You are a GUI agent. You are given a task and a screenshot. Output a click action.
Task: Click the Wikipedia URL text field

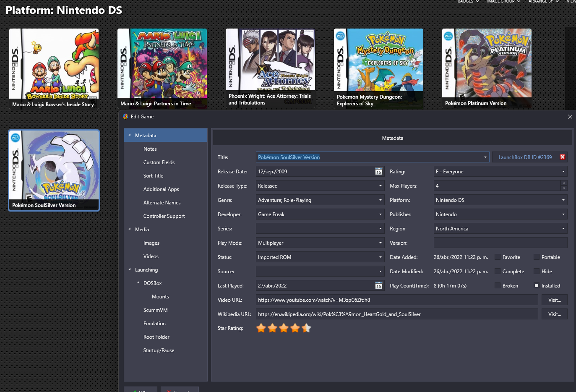click(397, 314)
